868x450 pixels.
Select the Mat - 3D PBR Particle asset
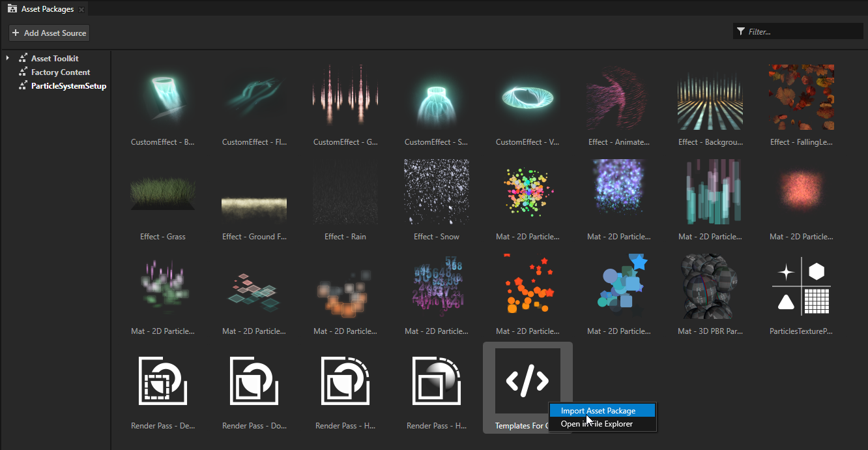tap(710, 286)
